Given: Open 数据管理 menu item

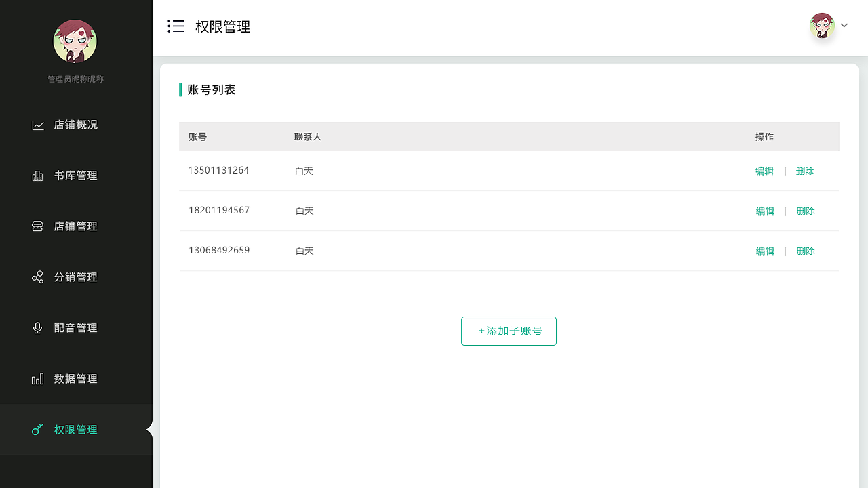Looking at the screenshot, I should coord(76,379).
